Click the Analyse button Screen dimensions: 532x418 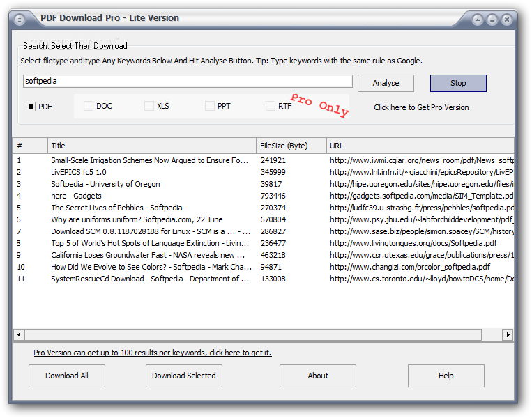[x=386, y=83]
